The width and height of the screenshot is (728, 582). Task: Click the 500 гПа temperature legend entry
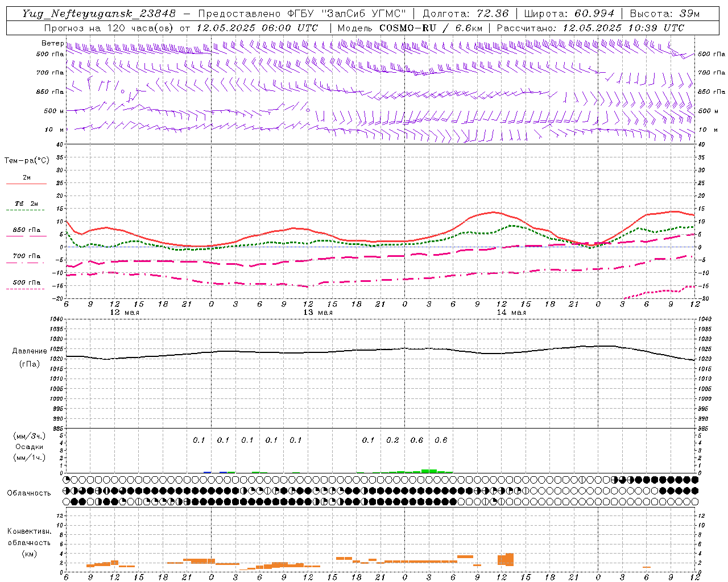[27, 282]
